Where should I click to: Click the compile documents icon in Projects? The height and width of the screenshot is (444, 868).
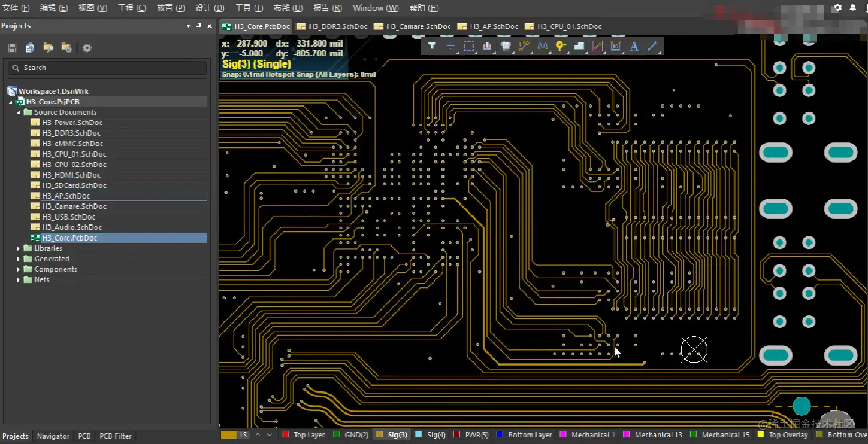(x=30, y=48)
